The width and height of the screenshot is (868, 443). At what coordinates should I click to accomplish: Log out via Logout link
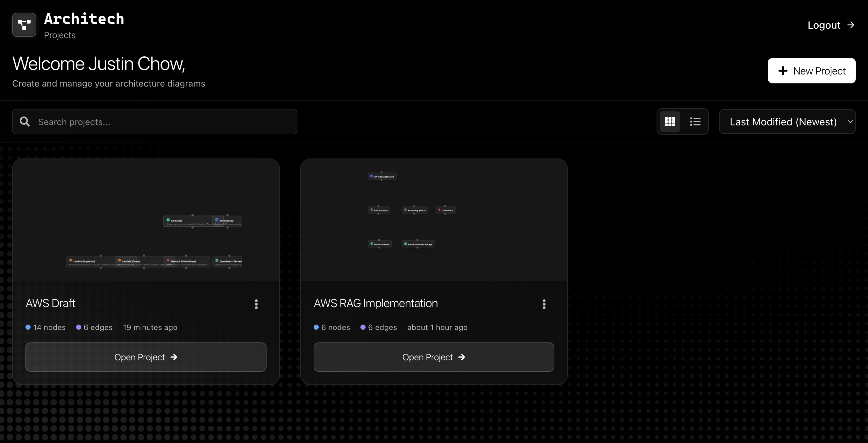[x=824, y=25]
